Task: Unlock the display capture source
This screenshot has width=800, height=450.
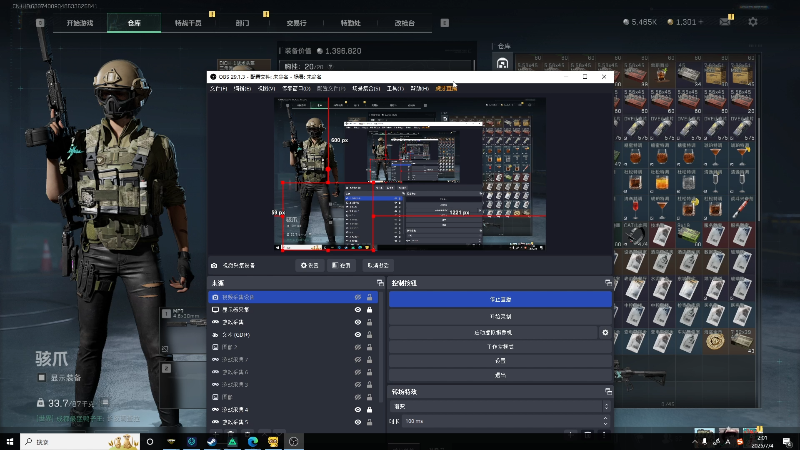Action: coord(369,310)
